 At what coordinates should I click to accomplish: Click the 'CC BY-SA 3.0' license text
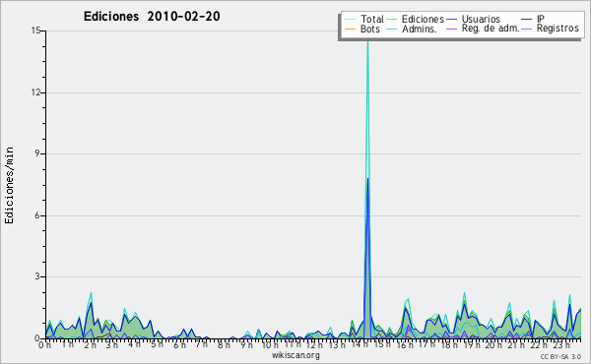click(x=560, y=356)
